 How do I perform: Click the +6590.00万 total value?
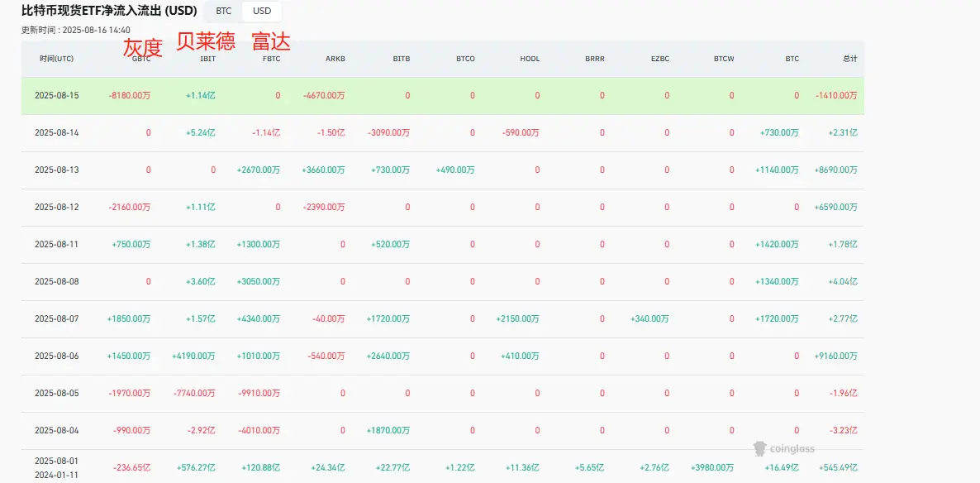[836, 207]
